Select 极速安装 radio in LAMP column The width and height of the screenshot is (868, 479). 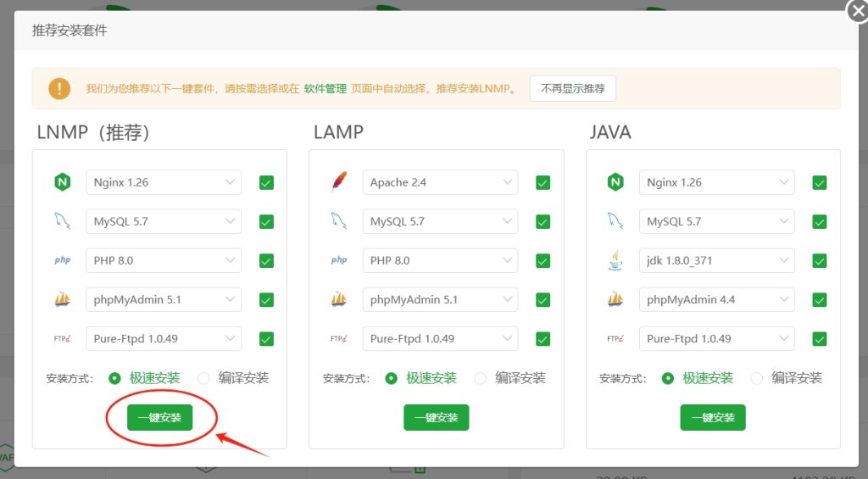392,378
